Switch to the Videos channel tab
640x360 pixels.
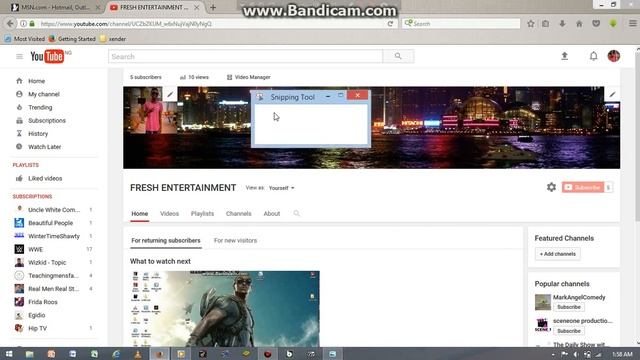point(169,213)
